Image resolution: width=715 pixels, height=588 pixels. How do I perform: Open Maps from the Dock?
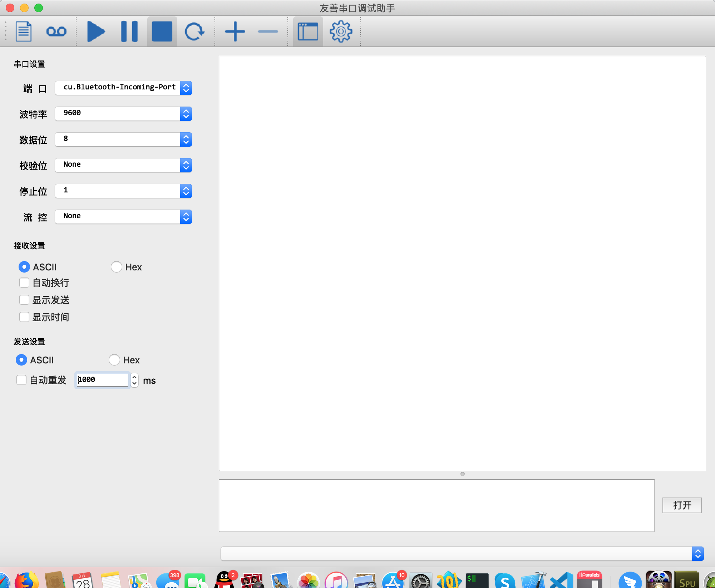139,580
